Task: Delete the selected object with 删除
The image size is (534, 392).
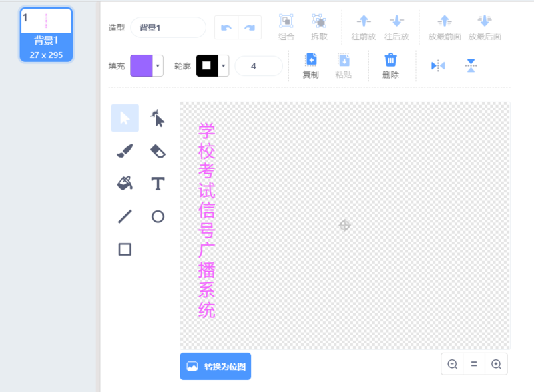Action: 390,66
